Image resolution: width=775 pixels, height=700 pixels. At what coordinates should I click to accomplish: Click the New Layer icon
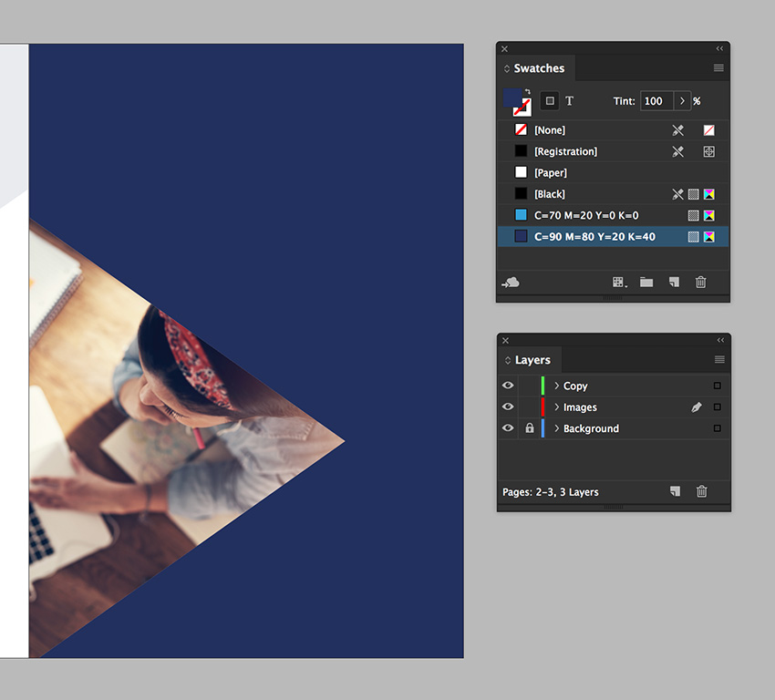674,491
